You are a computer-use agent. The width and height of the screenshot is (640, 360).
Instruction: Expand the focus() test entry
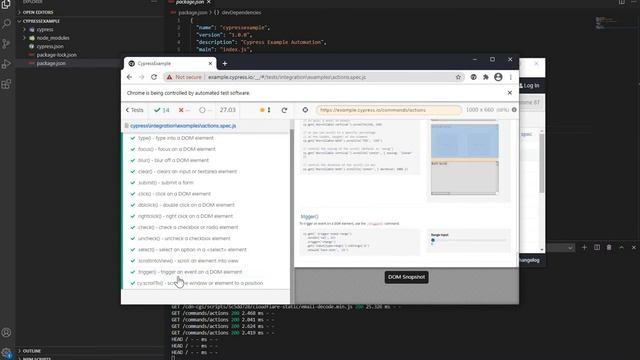[177, 149]
